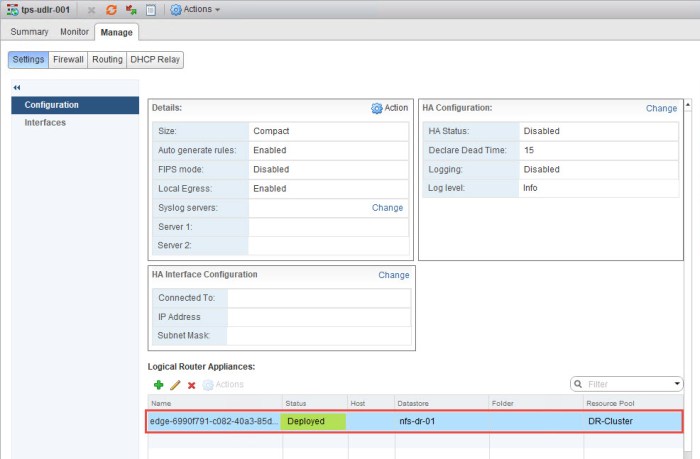
Task: Click the orange refresh icon in top toolbar
Action: point(112,10)
